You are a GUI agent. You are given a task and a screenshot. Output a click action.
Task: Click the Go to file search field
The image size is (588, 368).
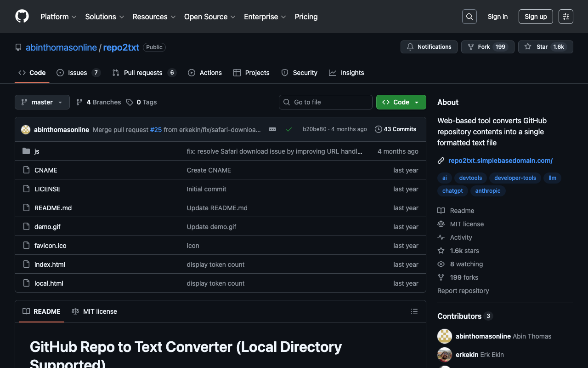(x=325, y=102)
